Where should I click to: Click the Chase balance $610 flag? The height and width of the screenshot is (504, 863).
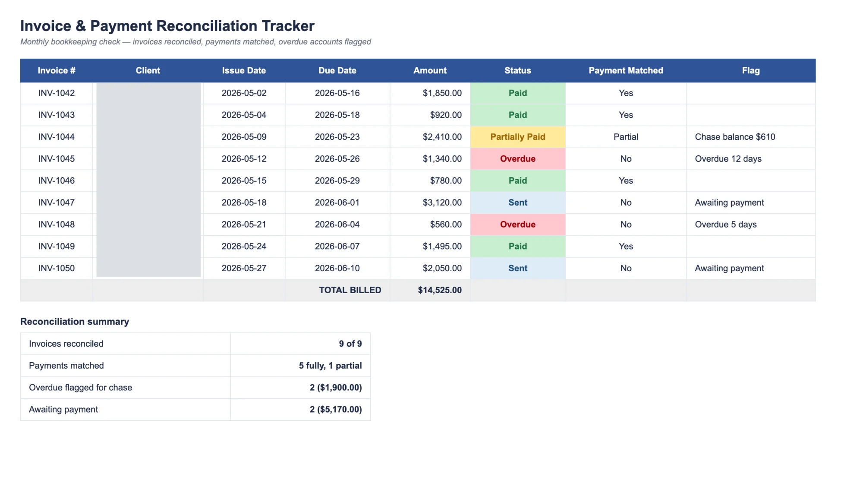tap(751, 137)
